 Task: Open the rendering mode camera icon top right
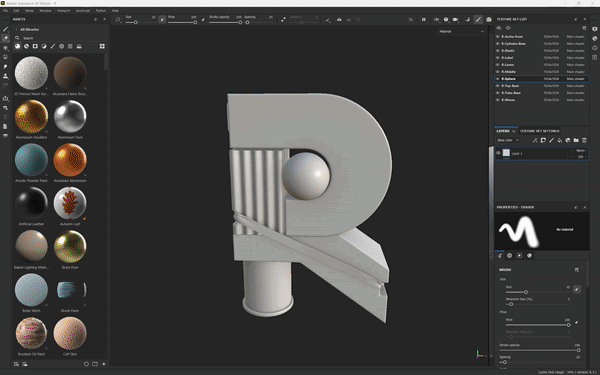[489, 19]
